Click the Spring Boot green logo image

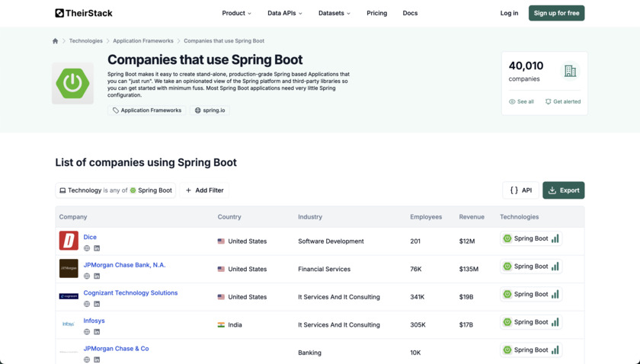[x=72, y=82]
